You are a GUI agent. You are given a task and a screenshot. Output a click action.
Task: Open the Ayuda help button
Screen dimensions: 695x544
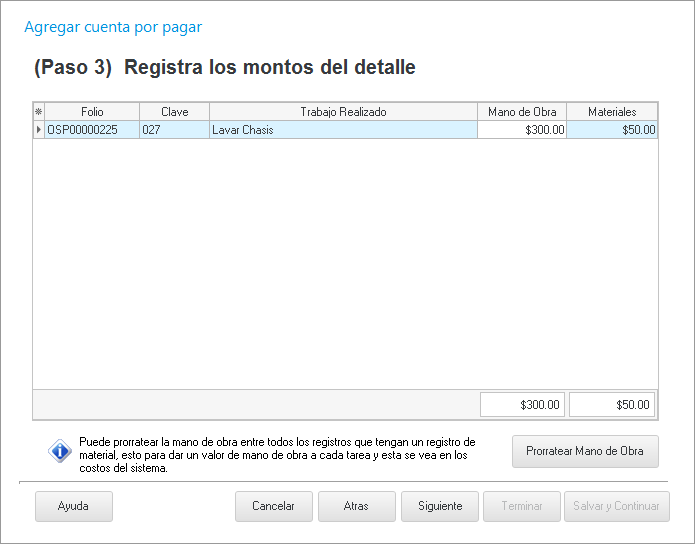74,506
